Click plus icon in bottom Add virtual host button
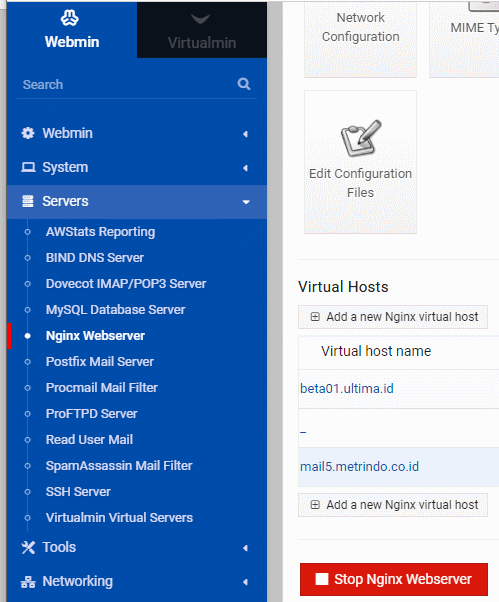Viewport: 499px width, 602px height. pos(315,504)
